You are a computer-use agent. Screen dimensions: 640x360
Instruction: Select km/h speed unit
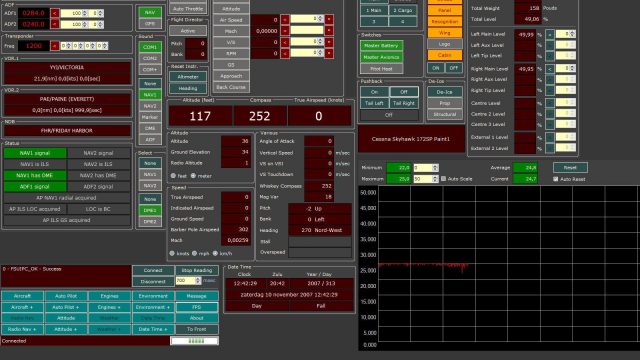click(215, 253)
